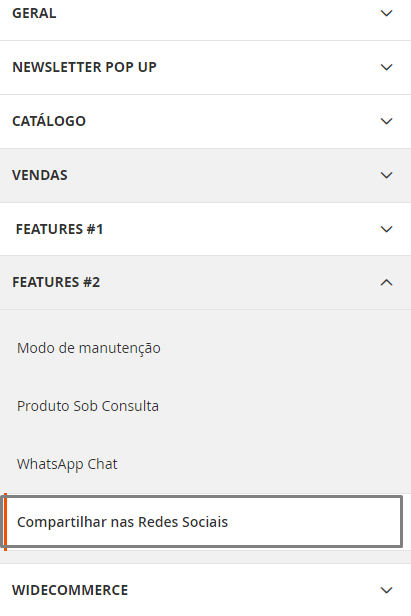Collapse the FEATURES #2 section title

click(56, 282)
